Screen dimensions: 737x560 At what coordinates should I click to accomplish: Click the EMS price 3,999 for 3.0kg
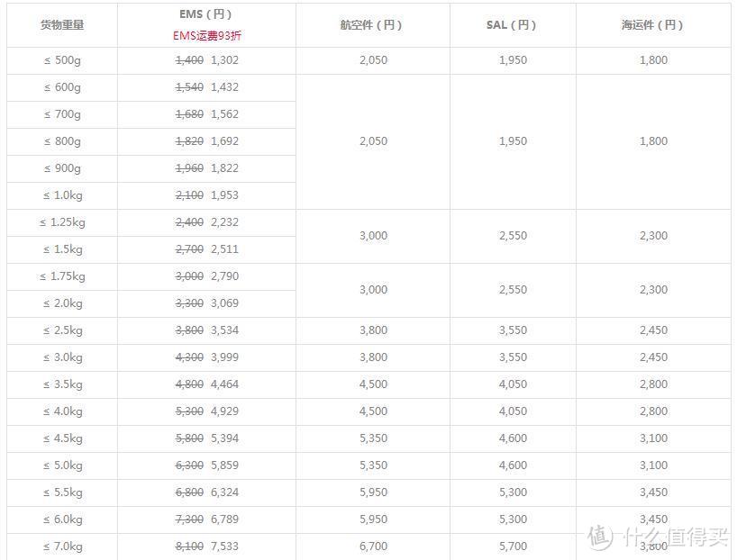224,357
